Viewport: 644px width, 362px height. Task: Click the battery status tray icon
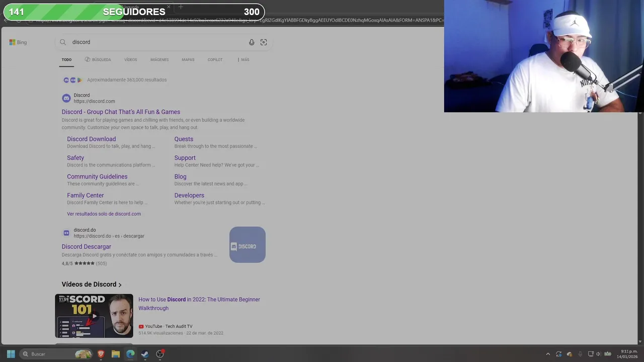tap(608, 354)
